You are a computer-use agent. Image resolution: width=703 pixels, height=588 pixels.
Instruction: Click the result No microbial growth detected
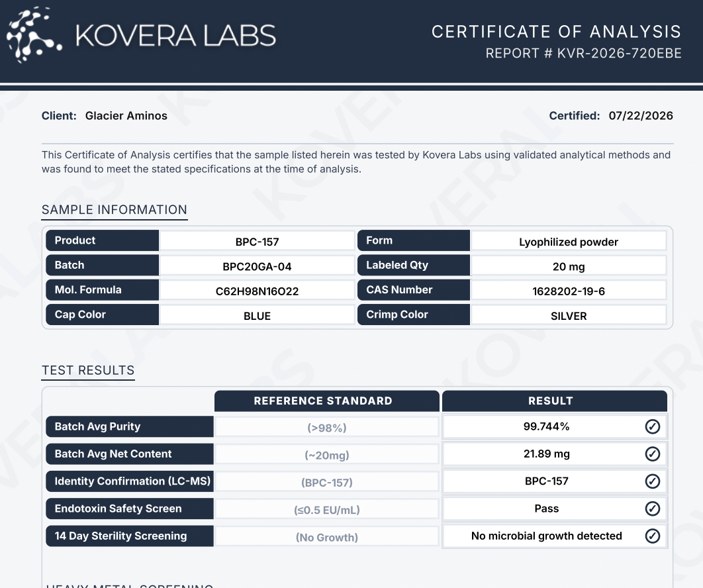click(547, 536)
